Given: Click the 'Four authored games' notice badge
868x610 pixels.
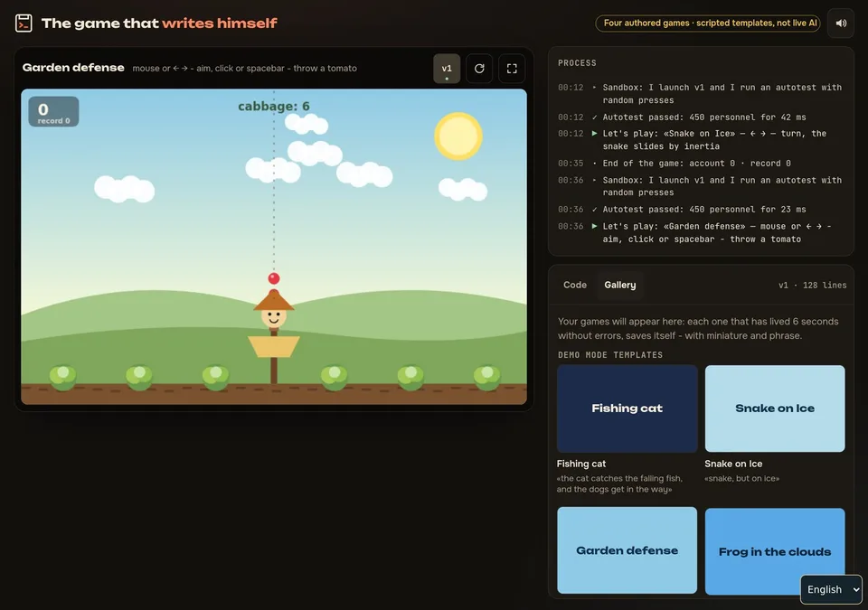Looking at the screenshot, I should pyautogui.click(x=708, y=23).
